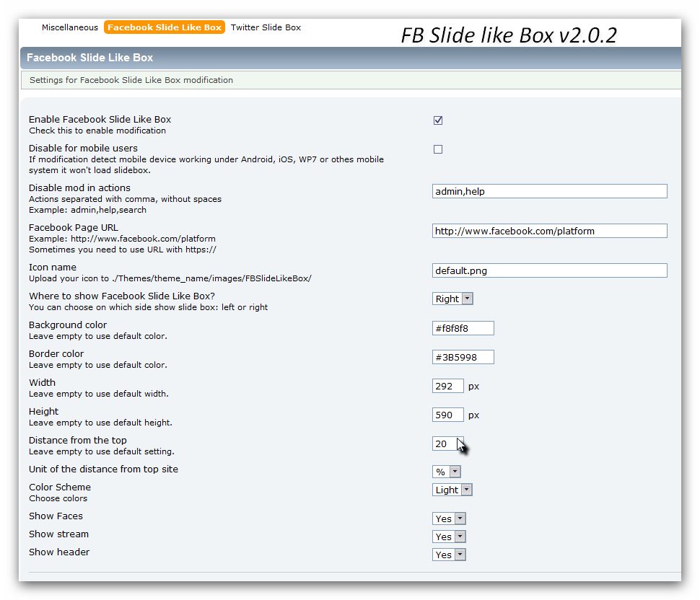The width and height of the screenshot is (700, 600).
Task: Click the Disable mod in actions field
Action: tap(550, 191)
